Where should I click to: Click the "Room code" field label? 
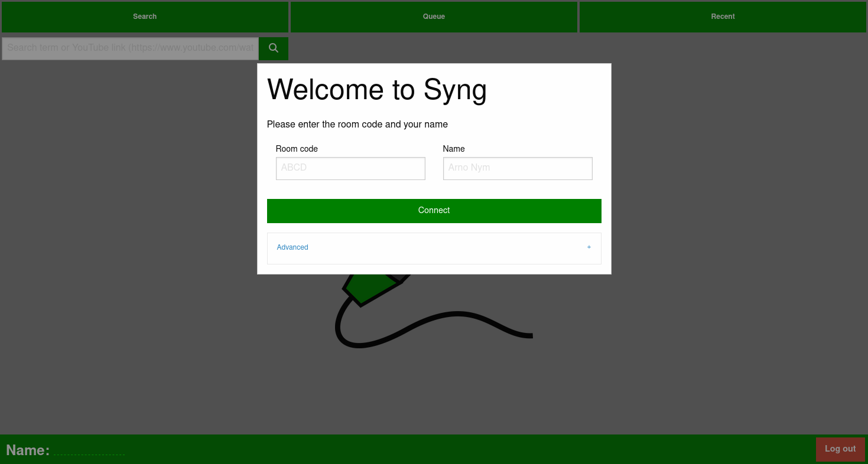point(297,149)
